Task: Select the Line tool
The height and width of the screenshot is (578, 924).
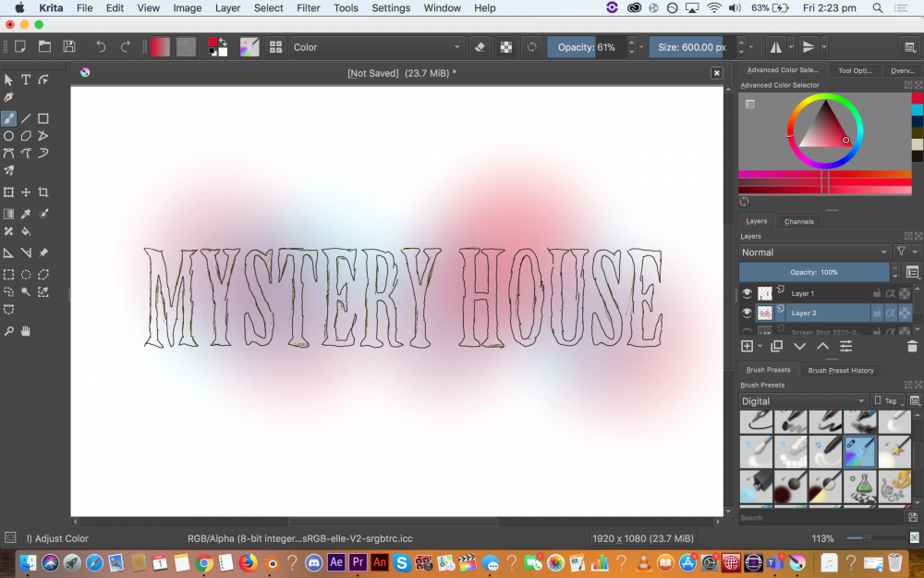Action: (x=26, y=118)
